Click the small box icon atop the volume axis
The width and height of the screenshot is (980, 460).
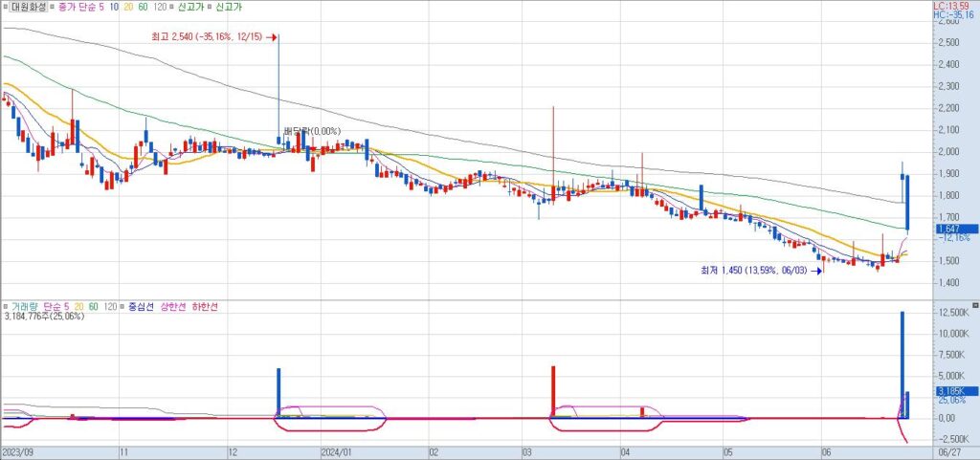pyautogui.click(x=975, y=307)
